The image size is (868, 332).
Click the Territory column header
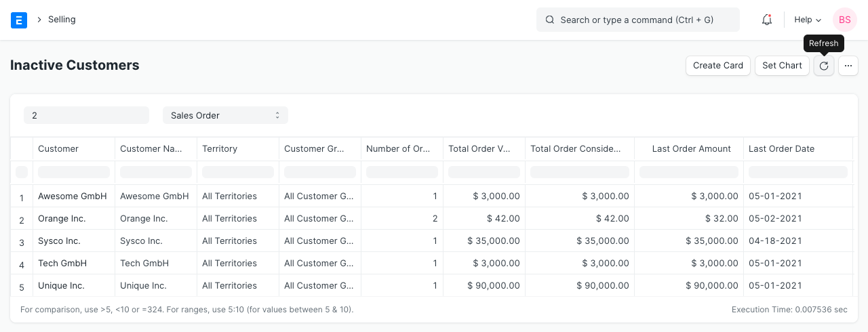click(220, 148)
